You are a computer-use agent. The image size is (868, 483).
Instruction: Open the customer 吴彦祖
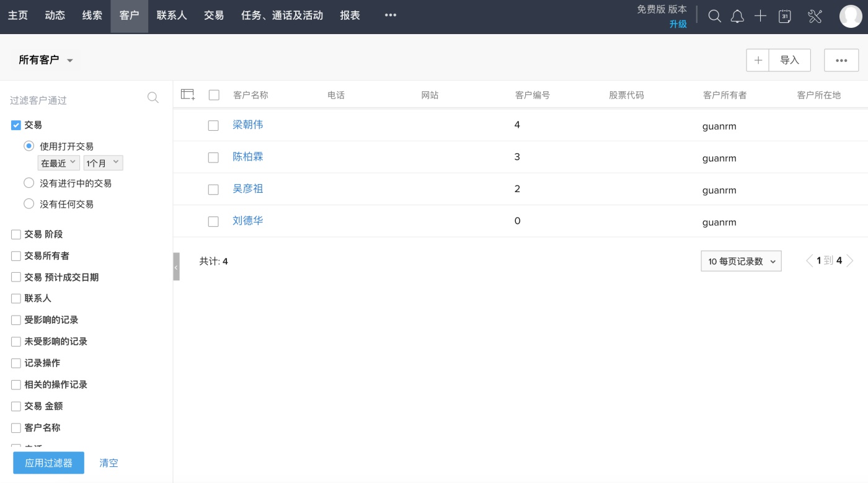point(248,188)
